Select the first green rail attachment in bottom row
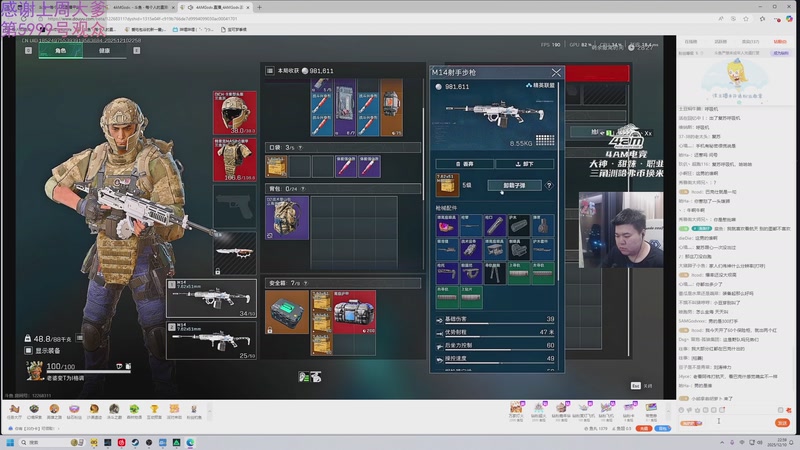800x450 pixels. [x=446, y=297]
